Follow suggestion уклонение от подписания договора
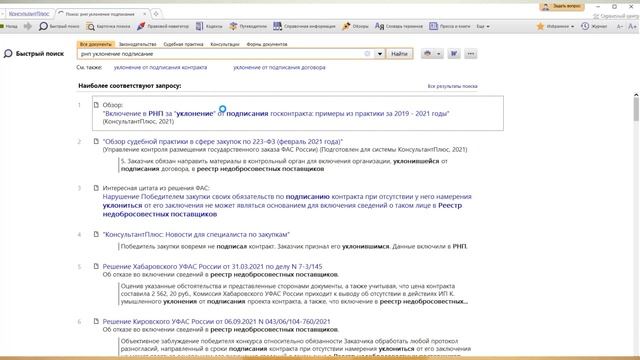640x360 pixels. tap(279, 67)
